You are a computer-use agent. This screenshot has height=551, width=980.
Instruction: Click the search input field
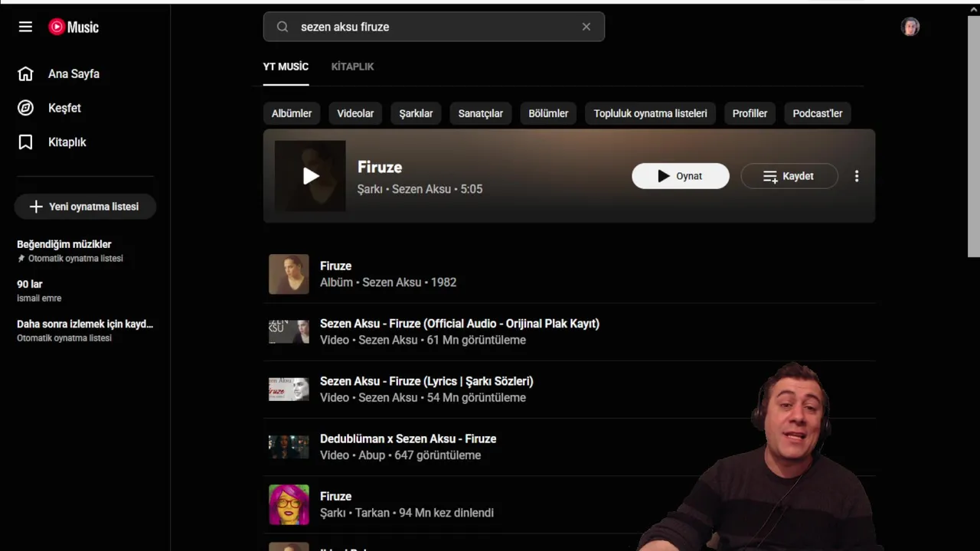tap(434, 27)
